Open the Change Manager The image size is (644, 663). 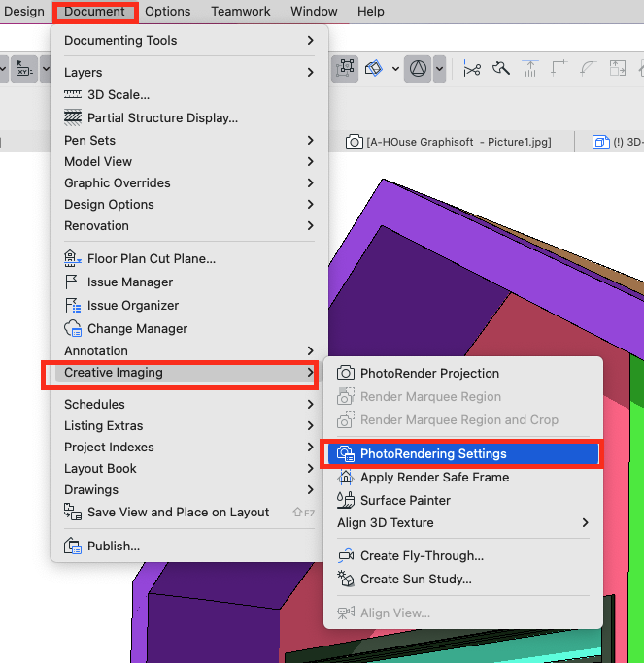click(189, 328)
